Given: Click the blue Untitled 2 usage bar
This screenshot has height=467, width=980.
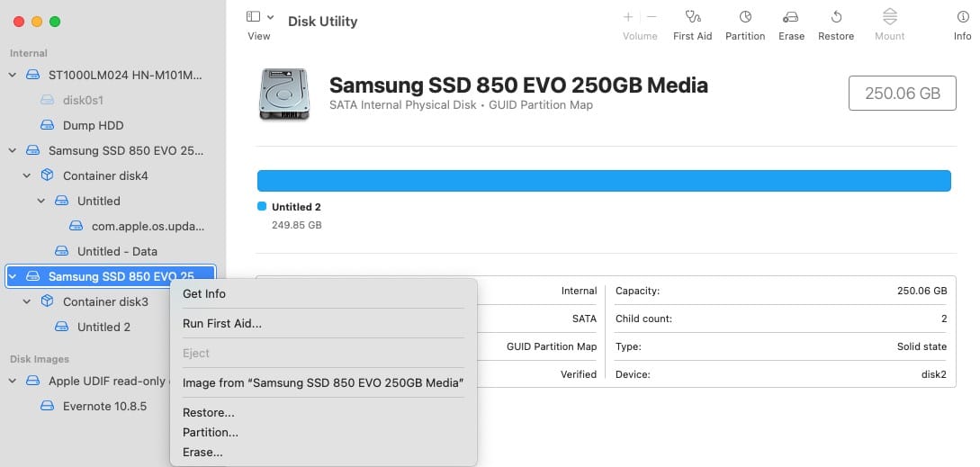Looking at the screenshot, I should (x=604, y=181).
